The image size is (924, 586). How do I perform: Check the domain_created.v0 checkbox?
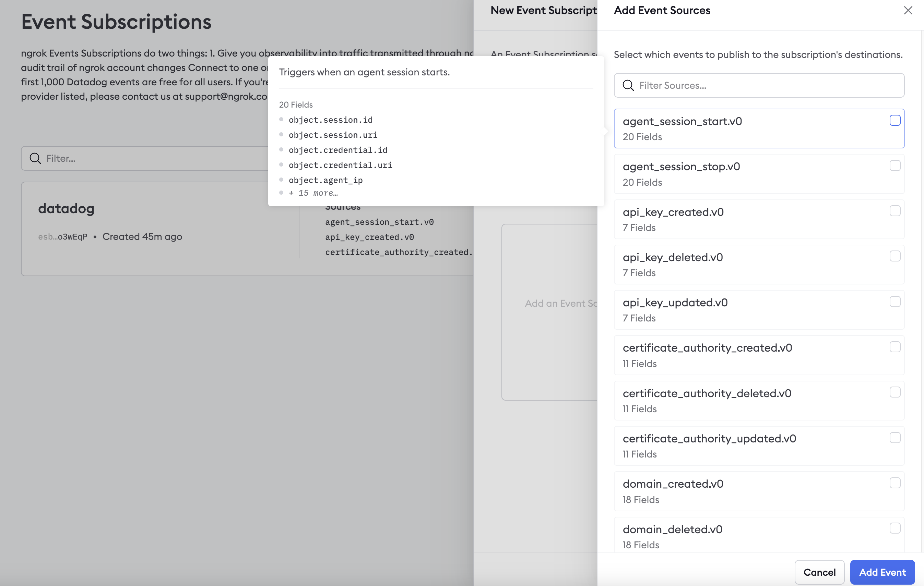tap(895, 483)
